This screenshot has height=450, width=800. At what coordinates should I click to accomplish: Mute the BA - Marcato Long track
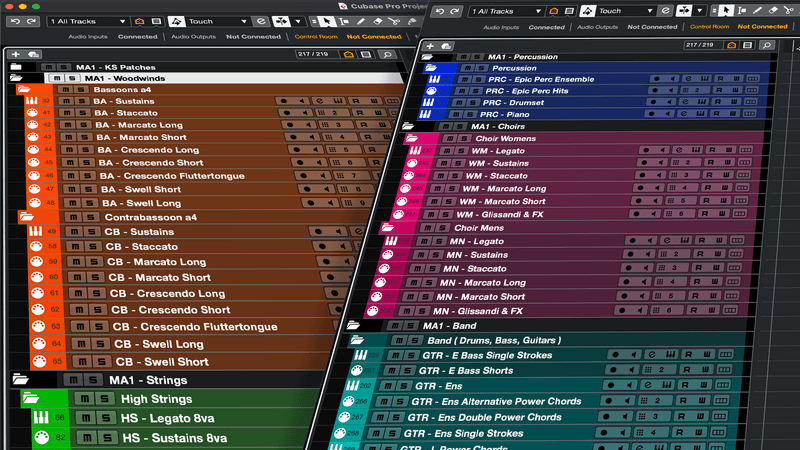68,125
